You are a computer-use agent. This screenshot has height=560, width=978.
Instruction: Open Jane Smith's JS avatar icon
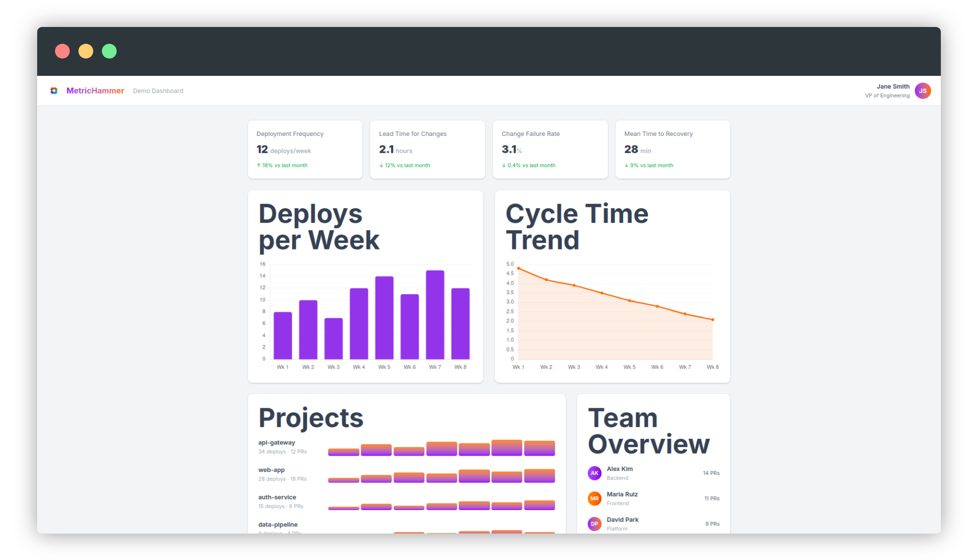coord(923,91)
